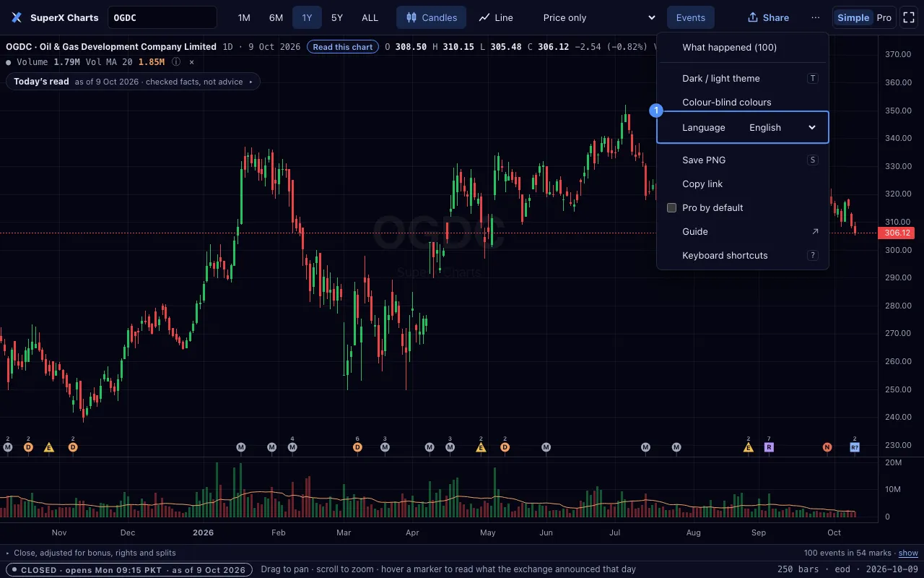The width and height of the screenshot is (924, 578).
Task: Click the yellow E earnings marker near September
Action: [x=749, y=447]
